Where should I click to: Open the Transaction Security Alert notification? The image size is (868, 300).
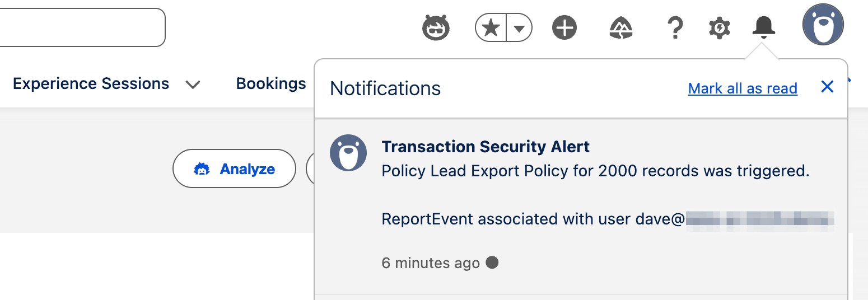(486, 147)
